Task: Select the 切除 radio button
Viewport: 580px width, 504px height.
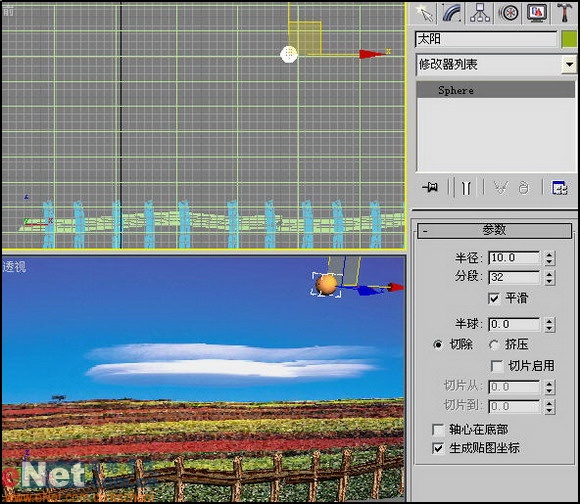Action: (438, 345)
